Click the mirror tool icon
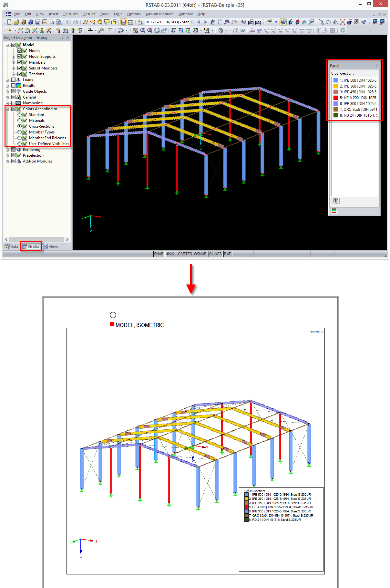Screen dimensions: 390x588 pos(335,22)
